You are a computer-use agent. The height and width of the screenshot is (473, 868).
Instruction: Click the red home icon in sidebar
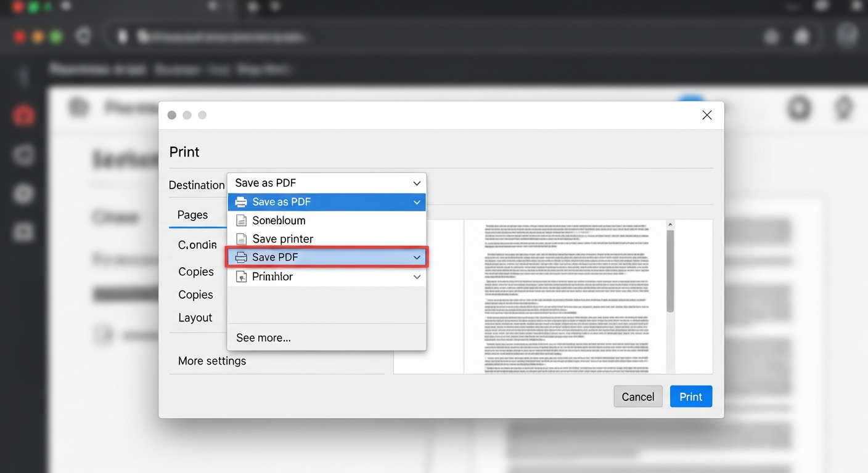pyautogui.click(x=23, y=115)
